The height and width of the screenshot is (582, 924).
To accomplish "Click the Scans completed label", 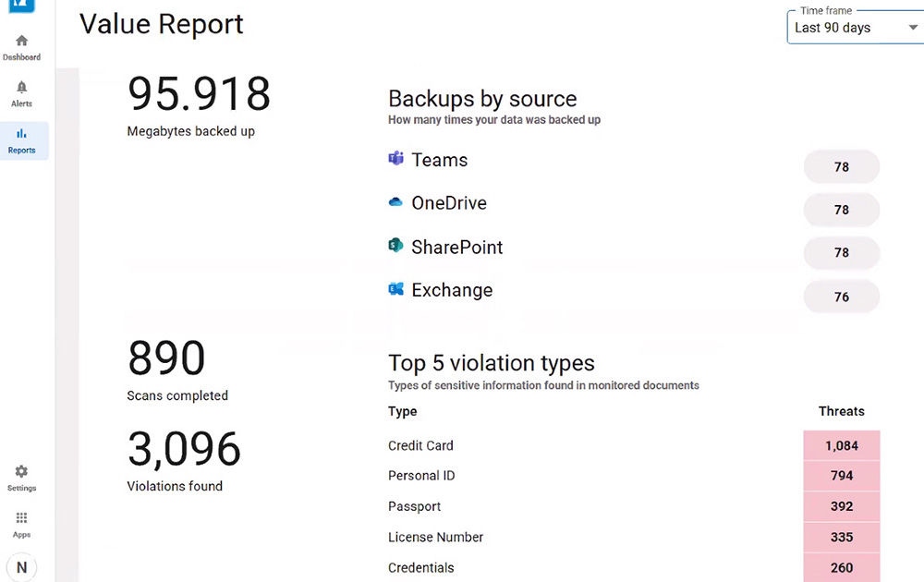I will 177,396.
